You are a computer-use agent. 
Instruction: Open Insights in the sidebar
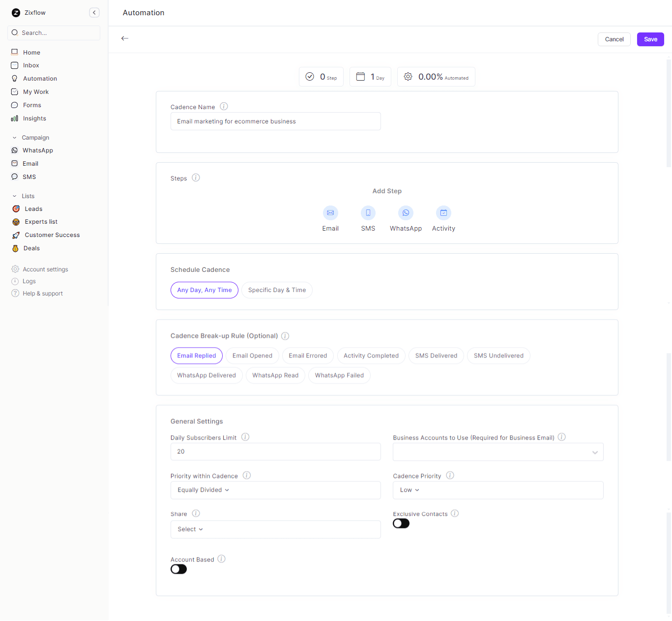click(34, 118)
